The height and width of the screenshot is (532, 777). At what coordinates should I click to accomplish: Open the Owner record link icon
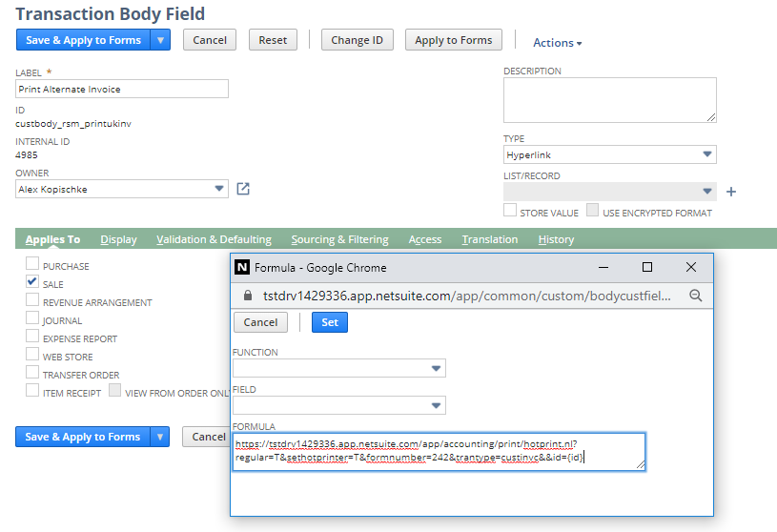243,189
